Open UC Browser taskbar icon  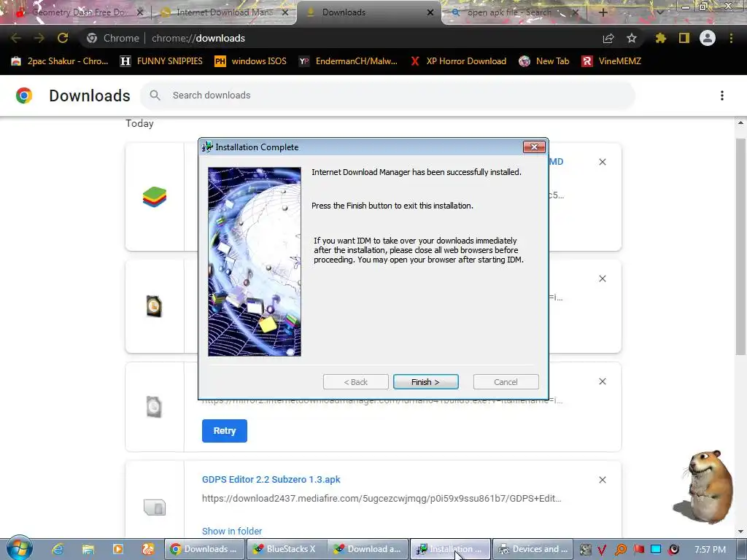147,549
